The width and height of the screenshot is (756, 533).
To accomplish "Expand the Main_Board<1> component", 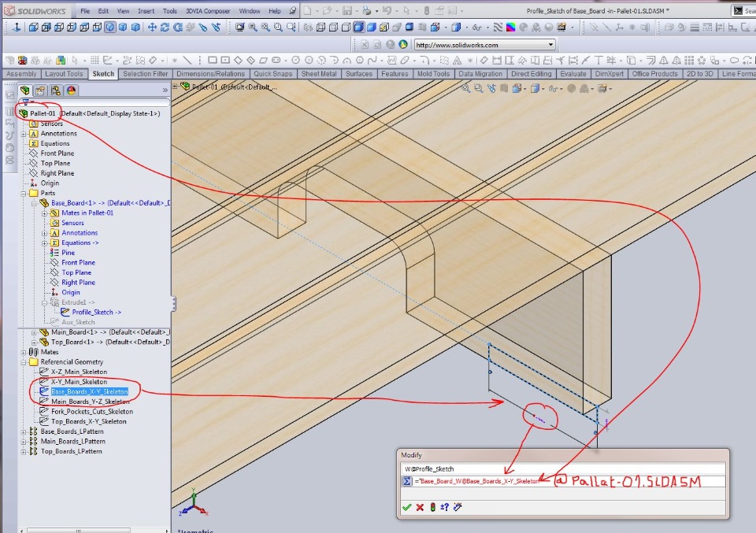I will pyautogui.click(x=34, y=332).
